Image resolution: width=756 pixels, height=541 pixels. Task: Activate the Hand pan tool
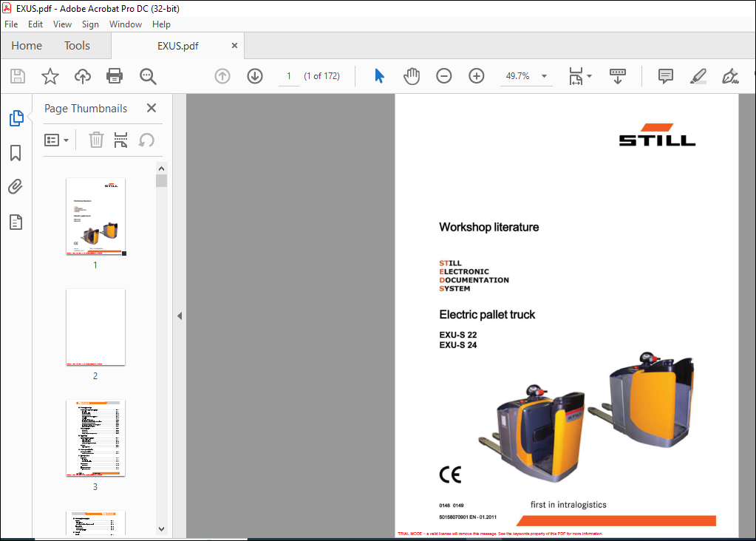(x=412, y=76)
